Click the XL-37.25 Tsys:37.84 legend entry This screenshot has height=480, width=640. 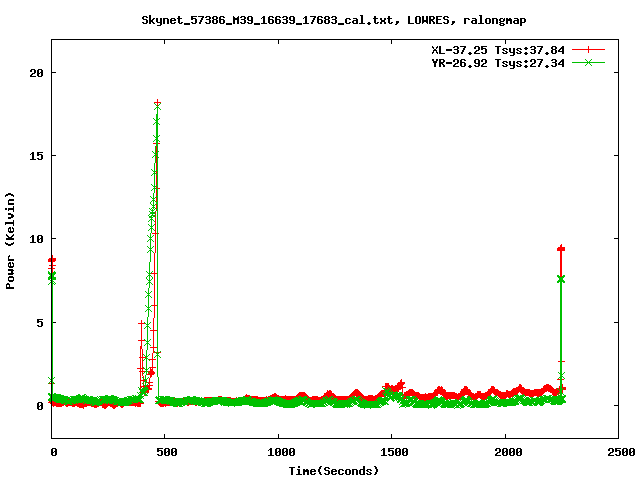tap(498, 50)
